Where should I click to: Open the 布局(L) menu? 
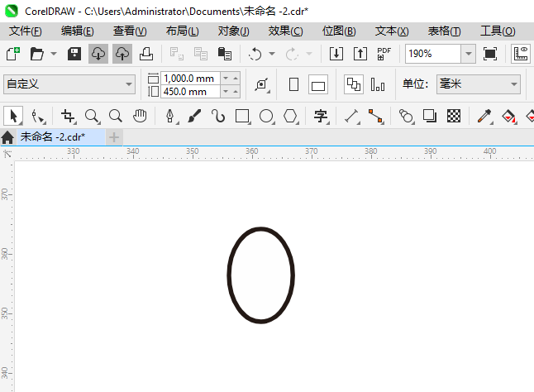point(182,31)
